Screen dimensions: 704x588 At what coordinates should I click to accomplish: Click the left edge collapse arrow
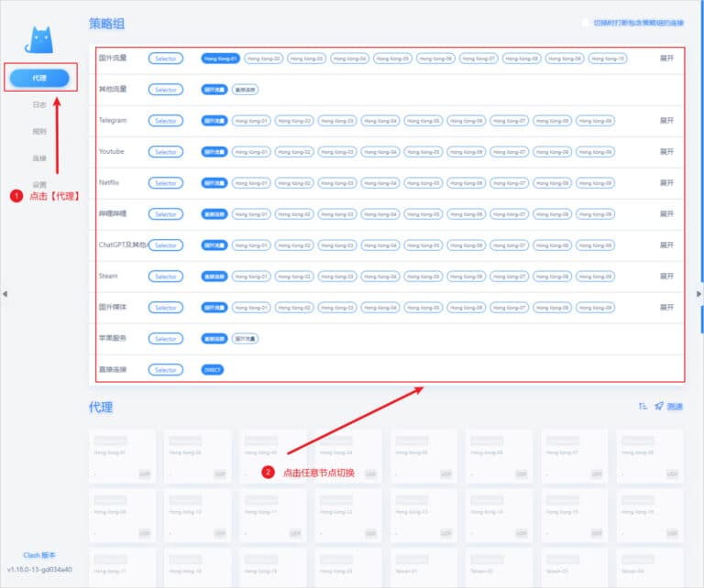pos(4,294)
